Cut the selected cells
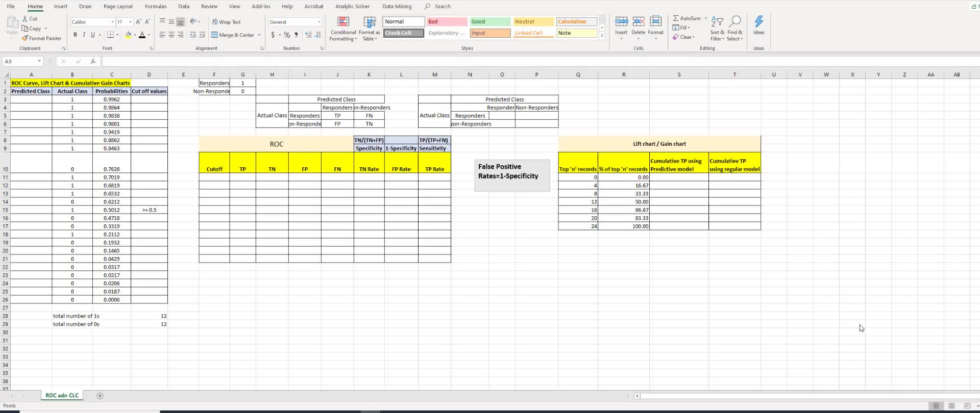The height and width of the screenshot is (413, 980). 30,18
